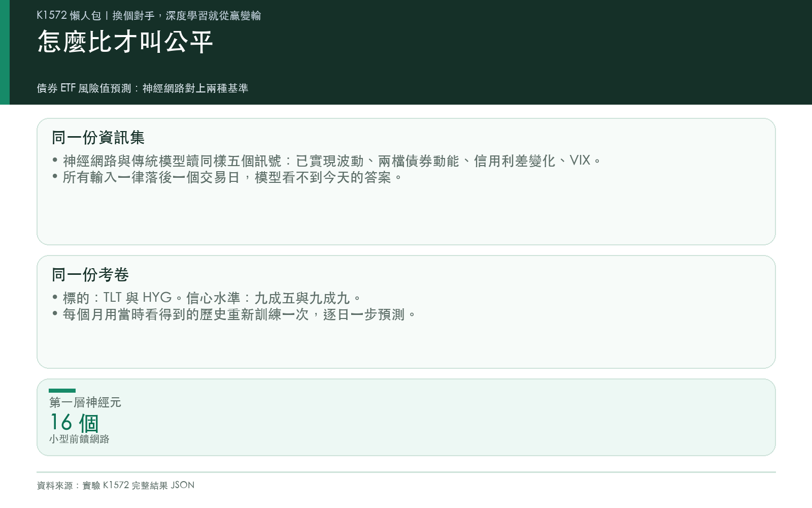Image resolution: width=812 pixels, height=508 pixels.
Task: Click the heading 同一份資訊集
Action: [98, 138]
